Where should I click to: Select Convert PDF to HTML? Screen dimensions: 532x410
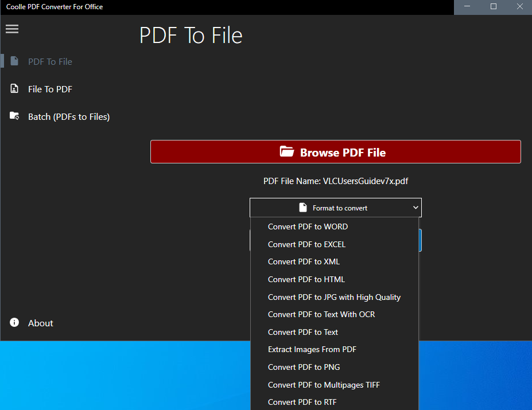click(x=335, y=279)
